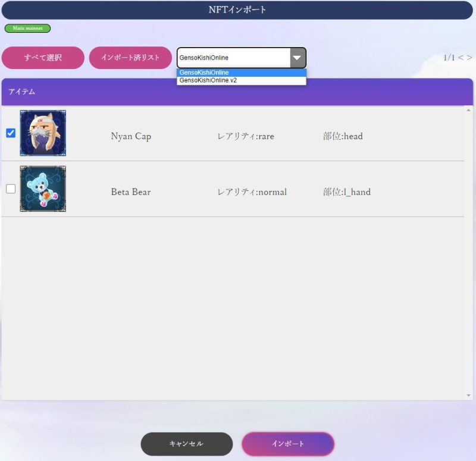Screen dimensions: 476x461
Task: Choose GensoKishiOnline.v2 from the dropdown list
Action: [242, 80]
